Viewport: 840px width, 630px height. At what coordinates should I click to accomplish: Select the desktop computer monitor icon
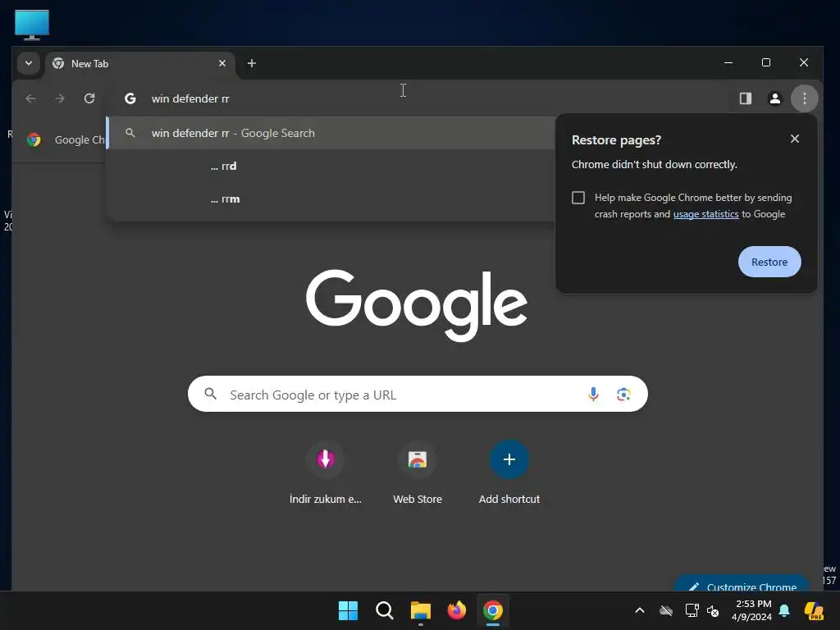click(32, 25)
